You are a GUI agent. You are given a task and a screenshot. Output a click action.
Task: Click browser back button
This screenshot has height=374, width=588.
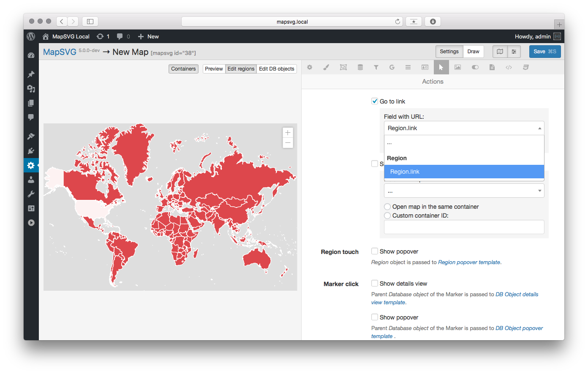pyautogui.click(x=62, y=21)
